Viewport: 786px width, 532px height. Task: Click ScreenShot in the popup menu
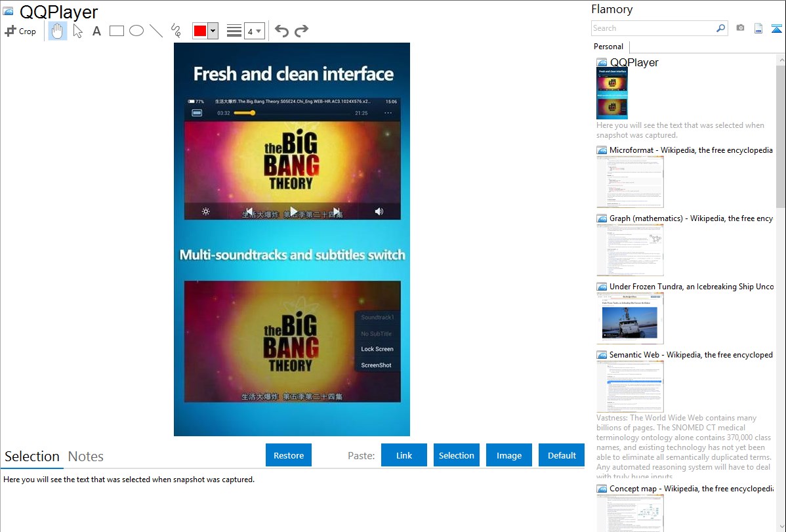(376, 365)
